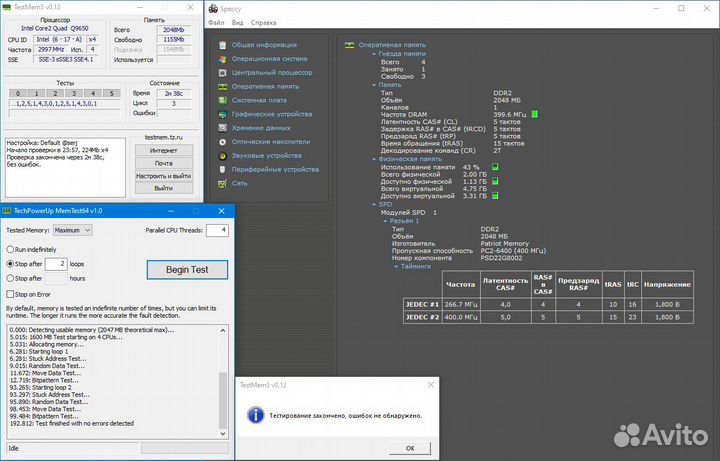
Task: Click the Хранение данных drive icon
Action: [x=223, y=128]
